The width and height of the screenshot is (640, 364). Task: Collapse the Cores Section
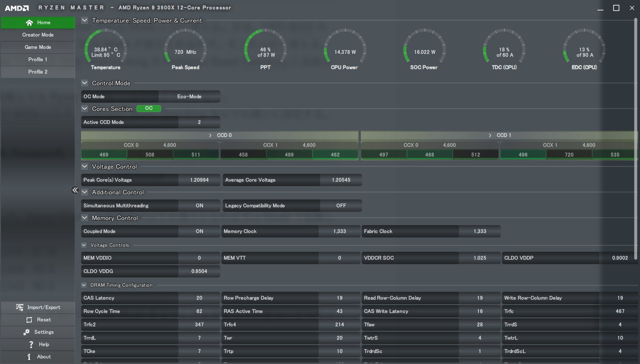tap(85, 109)
